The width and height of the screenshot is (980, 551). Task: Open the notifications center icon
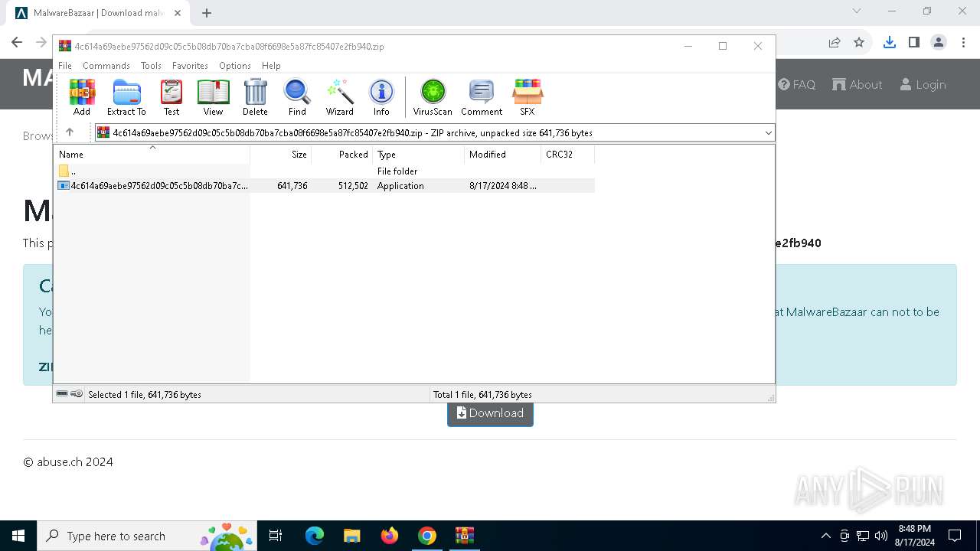(x=955, y=536)
